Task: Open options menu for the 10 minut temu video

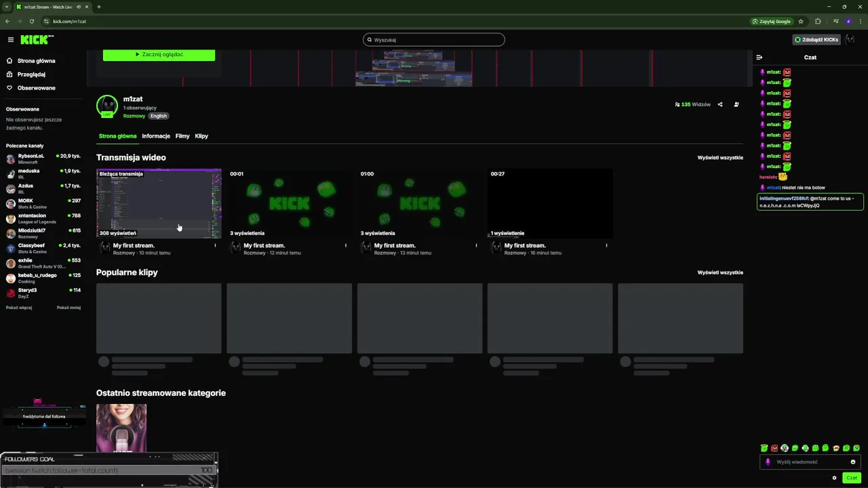Action: click(x=215, y=245)
